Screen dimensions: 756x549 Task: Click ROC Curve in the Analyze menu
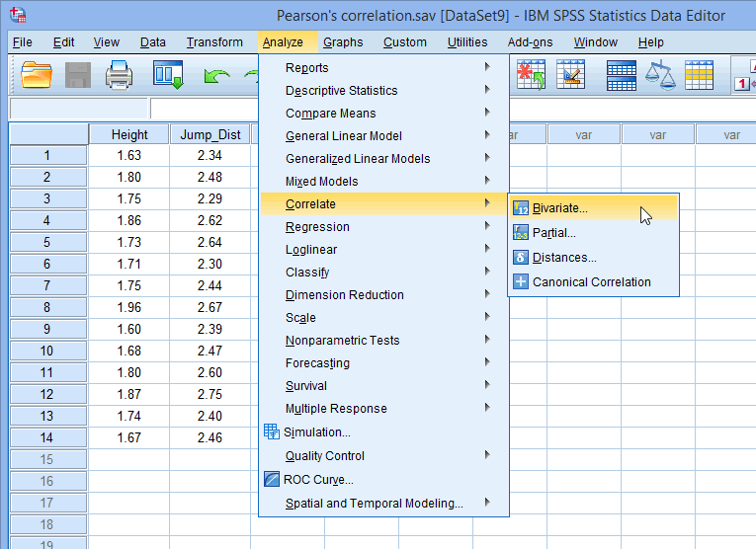click(x=318, y=480)
